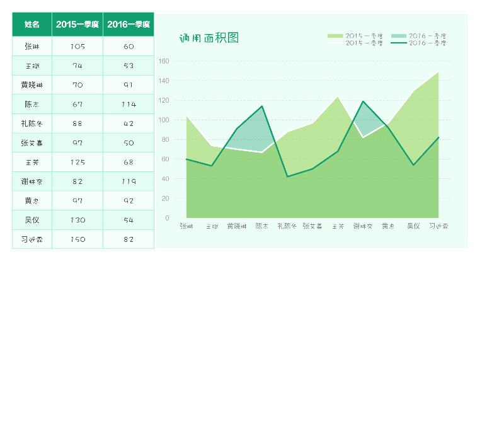The image size is (504, 441).
Task: Click the chart title 通用面积图
Action: point(209,38)
